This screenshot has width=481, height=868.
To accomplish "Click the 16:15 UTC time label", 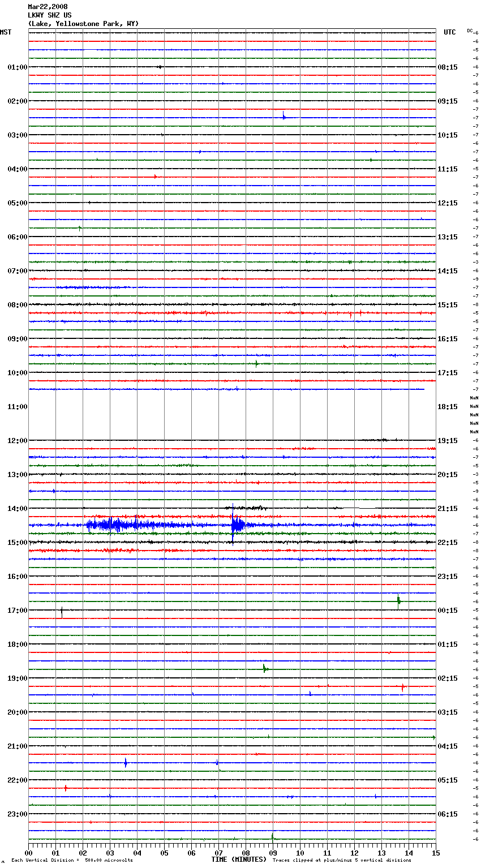I will click(x=448, y=339).
